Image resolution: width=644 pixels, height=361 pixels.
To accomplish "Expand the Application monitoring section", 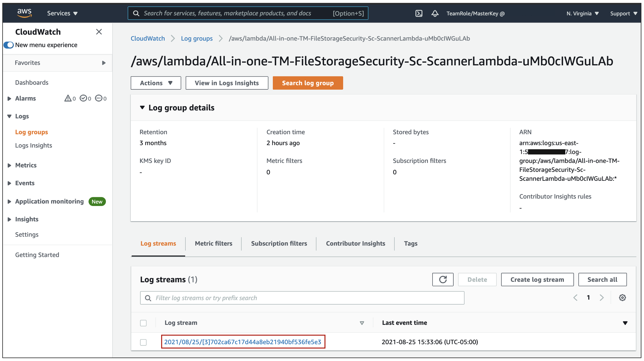I will pos(9,201).
